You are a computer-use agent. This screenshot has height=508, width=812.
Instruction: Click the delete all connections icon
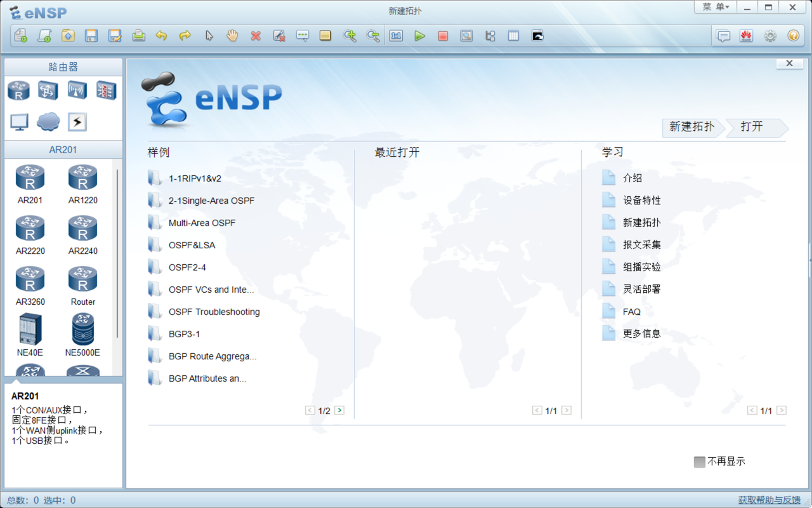click(279, 36)
